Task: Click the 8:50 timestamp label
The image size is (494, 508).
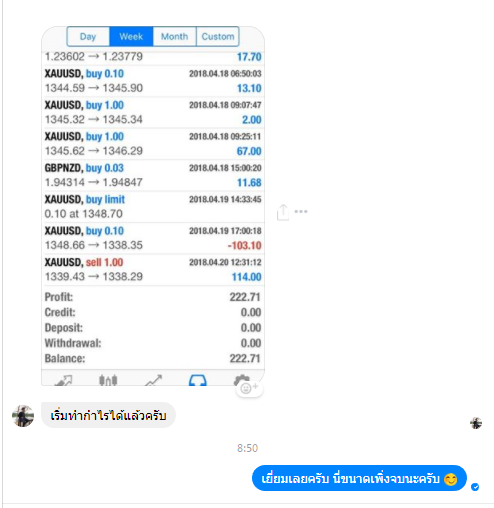Action: click(x=247, y=448)
